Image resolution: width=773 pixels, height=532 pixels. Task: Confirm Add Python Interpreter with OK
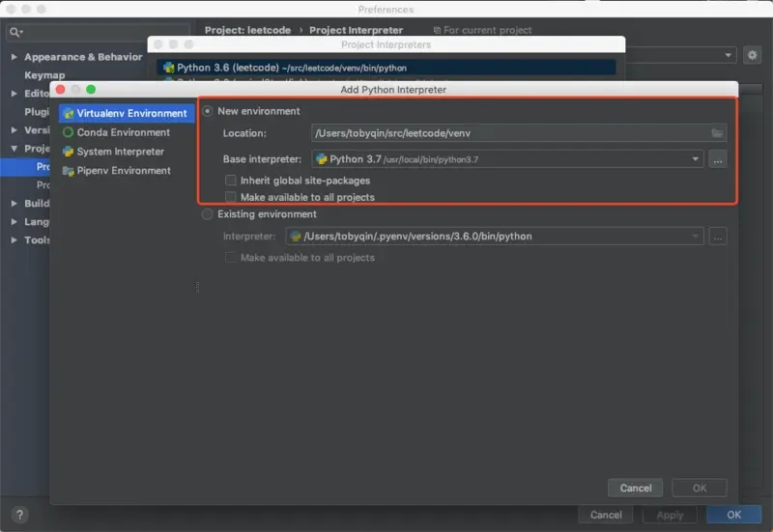(699, 489)
